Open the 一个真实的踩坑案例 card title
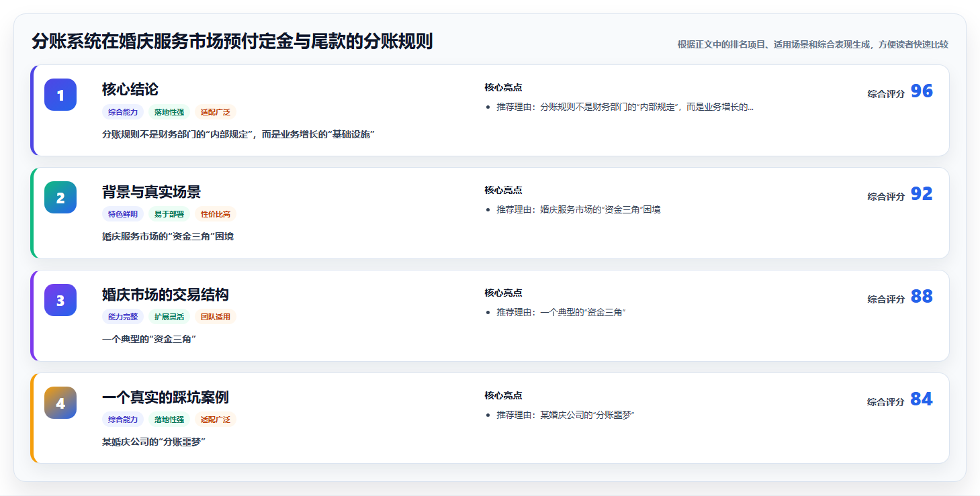 point(165,397)
